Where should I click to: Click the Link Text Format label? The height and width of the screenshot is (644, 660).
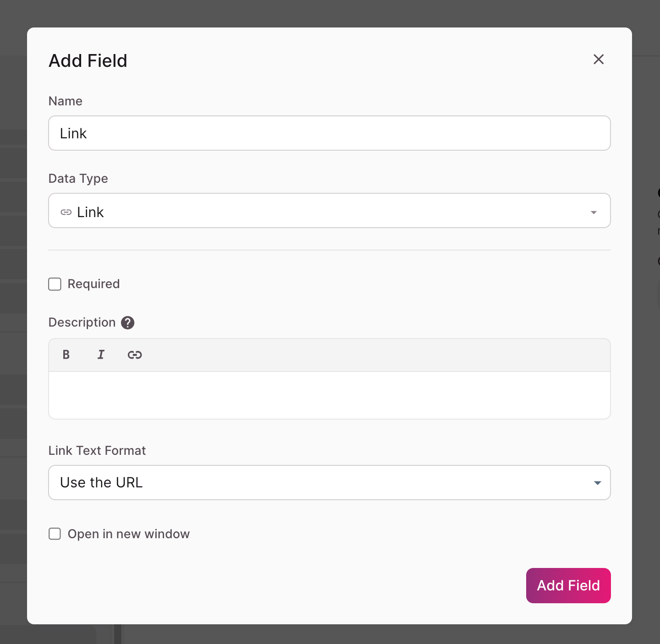point(97,451)
